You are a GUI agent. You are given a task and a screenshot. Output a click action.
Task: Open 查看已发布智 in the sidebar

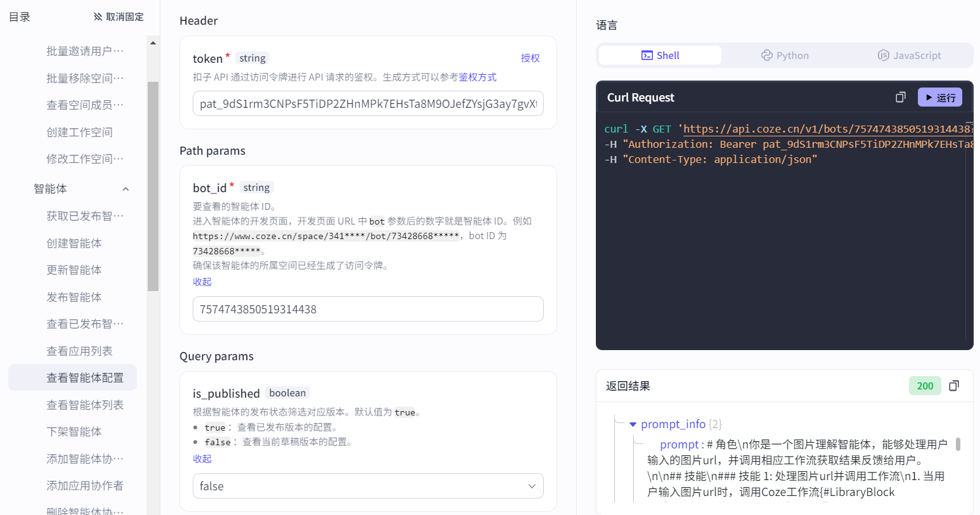[x=85, y=323]
